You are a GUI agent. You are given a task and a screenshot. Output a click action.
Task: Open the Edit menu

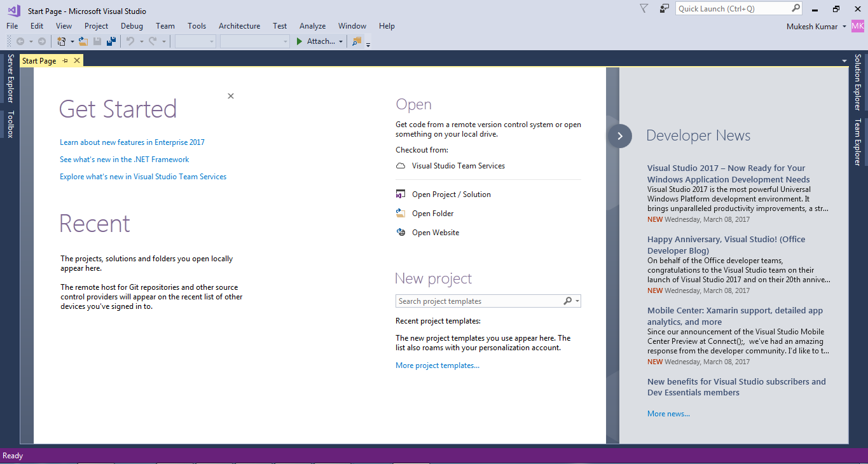pyautogui.click(x=37, y=26)
